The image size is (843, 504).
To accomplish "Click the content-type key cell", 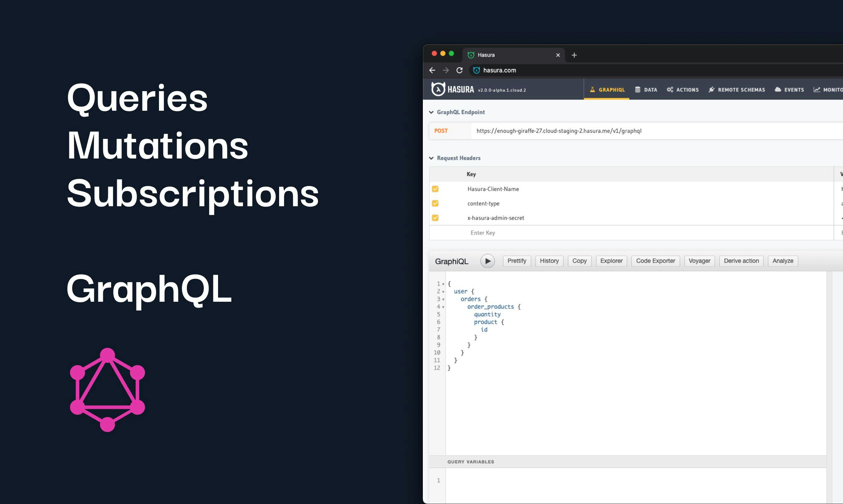I will 483,204.
